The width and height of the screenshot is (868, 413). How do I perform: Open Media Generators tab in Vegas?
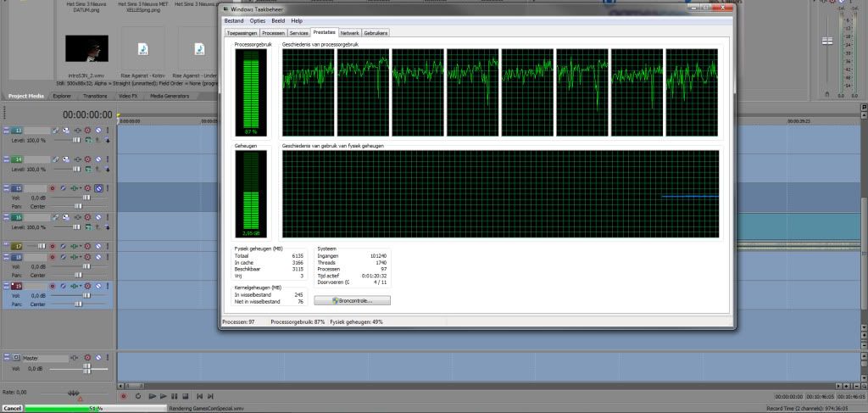click(x=170, y=96)
